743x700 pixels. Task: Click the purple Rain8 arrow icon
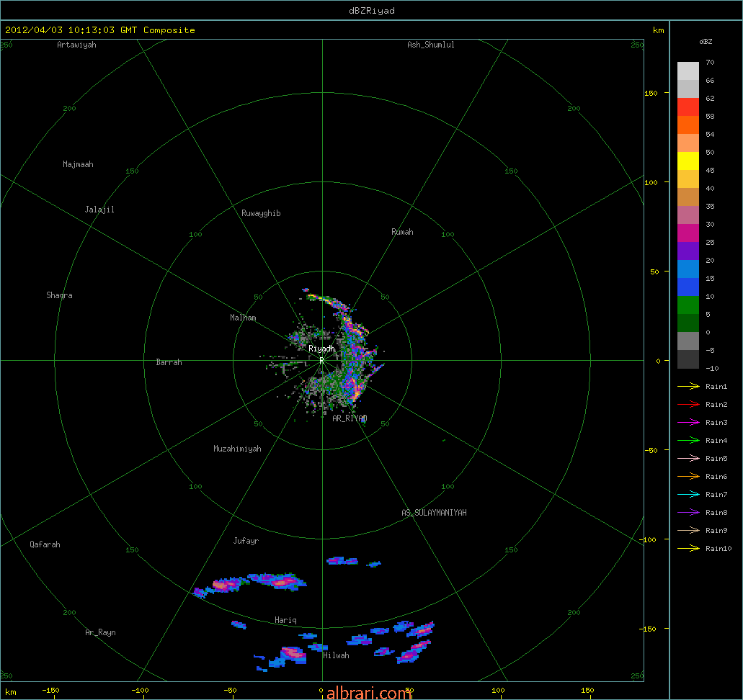tap(688, 513)
